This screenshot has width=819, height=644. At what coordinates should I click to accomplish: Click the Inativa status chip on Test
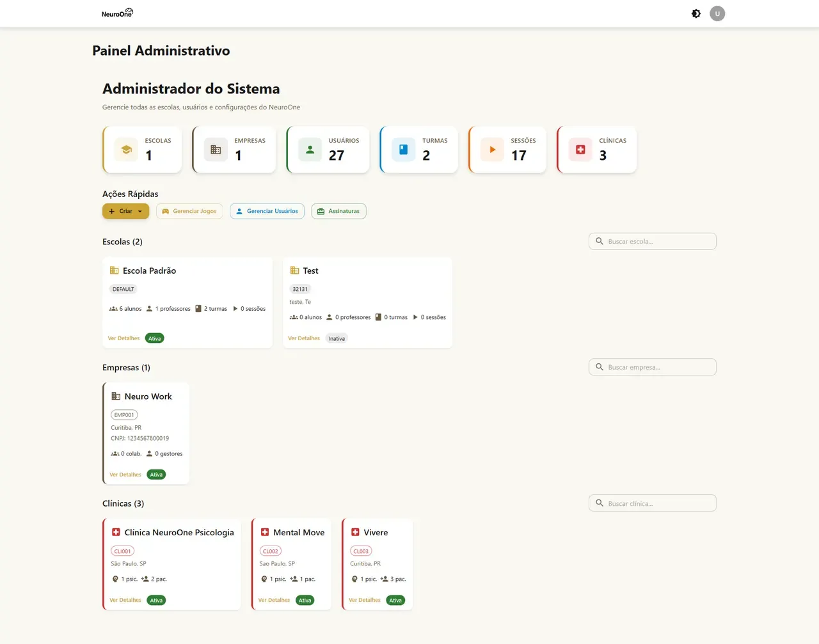[x=337, y=338]
